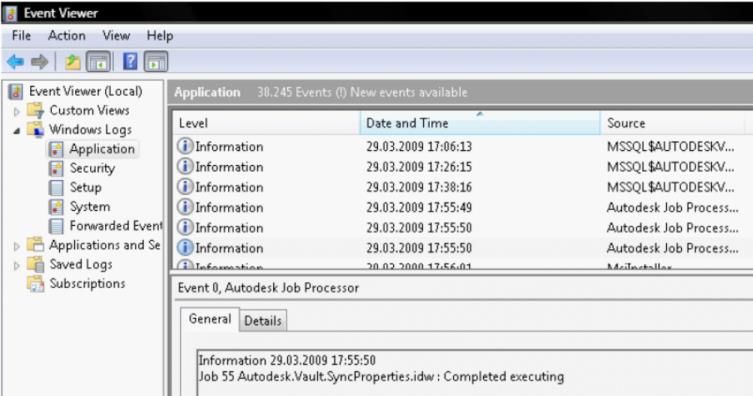Screen dimensions: 753x396
Task: Click the Event Viewer (Local) root icon
Action: pyautogui.click(x=16, y=91)
